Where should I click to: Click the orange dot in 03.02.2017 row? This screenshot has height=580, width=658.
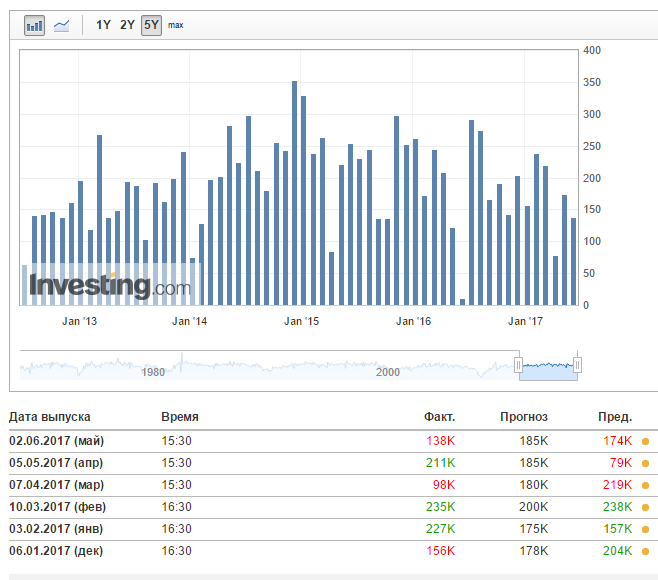(x=645, y=530)
